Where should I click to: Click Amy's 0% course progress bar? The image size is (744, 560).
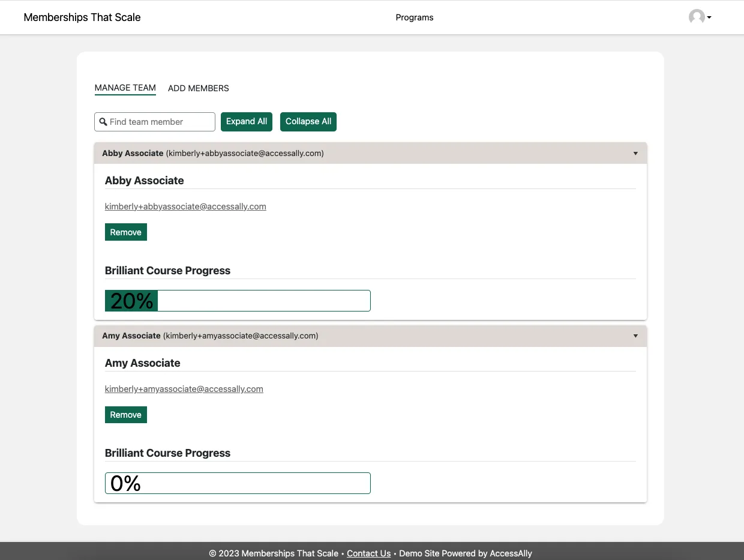pos(237,483)
